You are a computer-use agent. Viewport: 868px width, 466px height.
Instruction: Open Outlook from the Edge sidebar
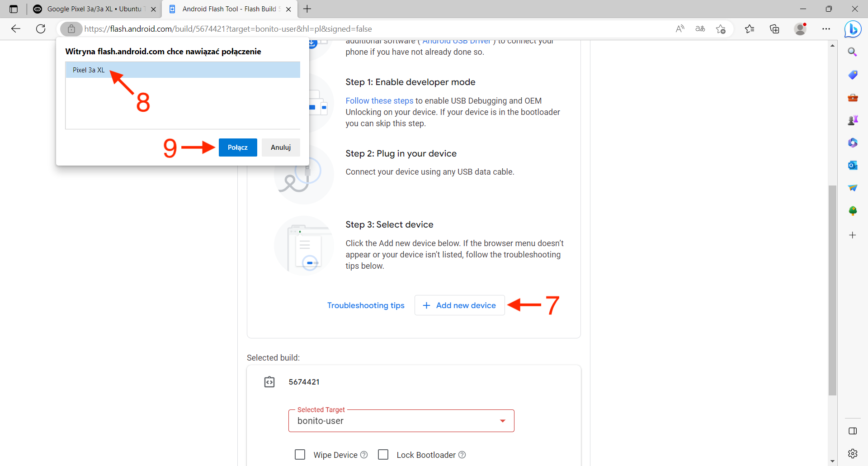coord(853,165)
